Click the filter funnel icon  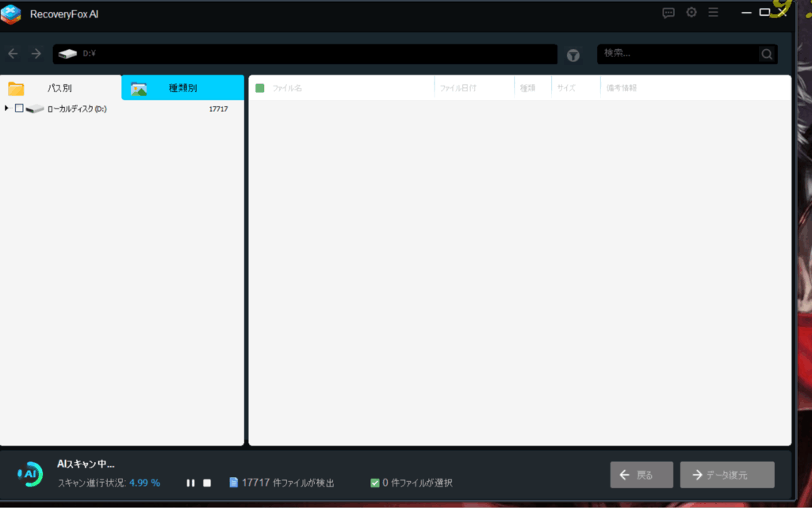(573, 55)
